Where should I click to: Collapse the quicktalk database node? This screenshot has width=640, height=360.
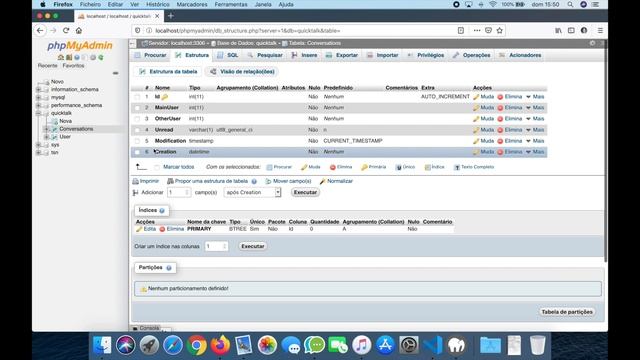tap(38, 113)
